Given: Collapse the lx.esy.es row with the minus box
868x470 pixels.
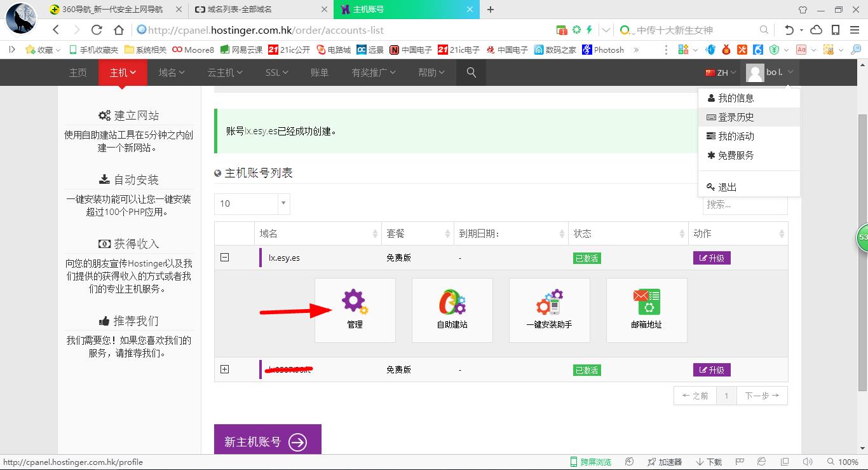Looking at the screenshot, I should coord(224,258).
